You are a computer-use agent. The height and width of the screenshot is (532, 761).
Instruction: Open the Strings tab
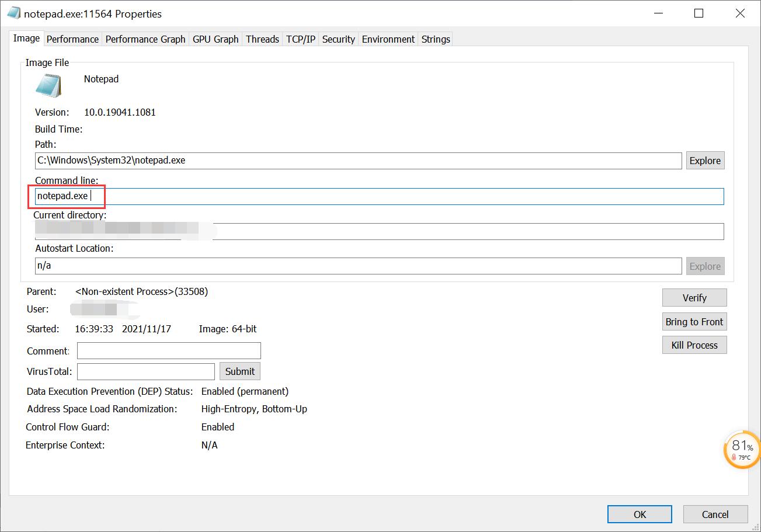[436, 39]
